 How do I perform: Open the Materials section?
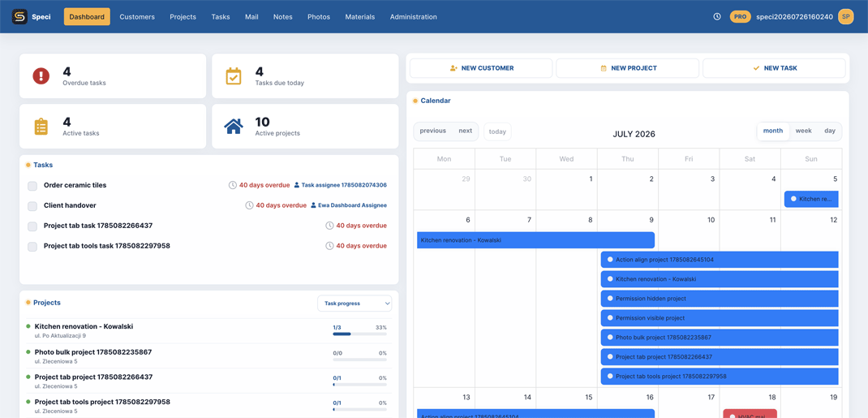point(360,16)
